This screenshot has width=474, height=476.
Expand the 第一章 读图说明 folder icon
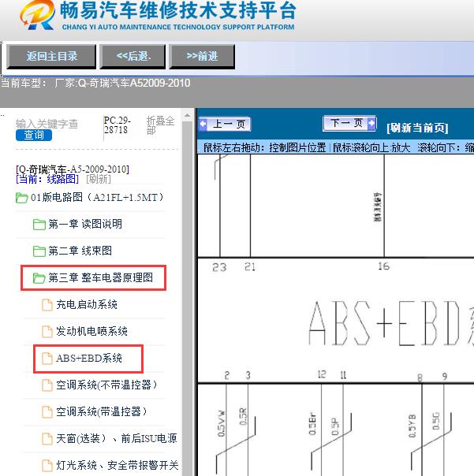[39, 225]
